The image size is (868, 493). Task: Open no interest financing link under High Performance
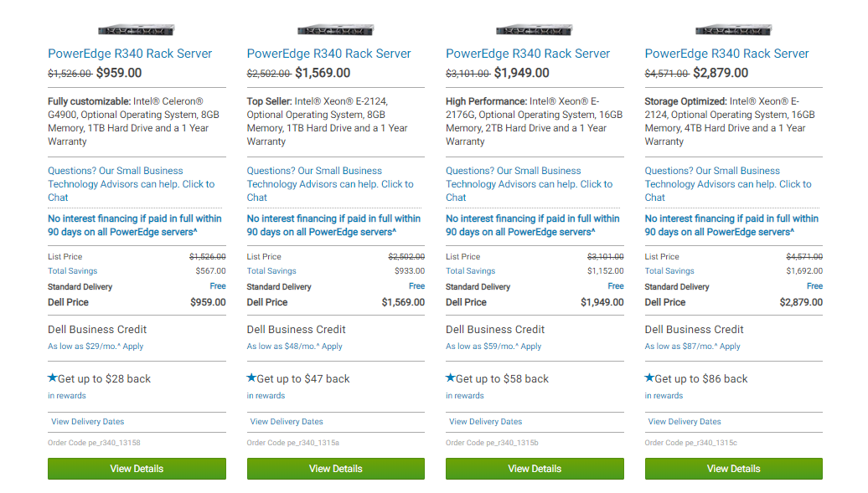click(x=533, y=225)
